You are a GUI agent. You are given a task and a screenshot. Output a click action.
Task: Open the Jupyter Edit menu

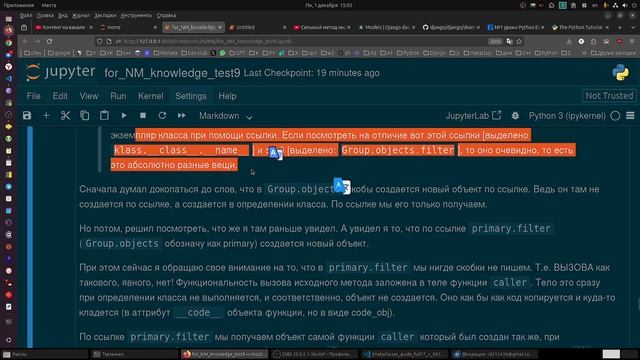click(60, 96)
